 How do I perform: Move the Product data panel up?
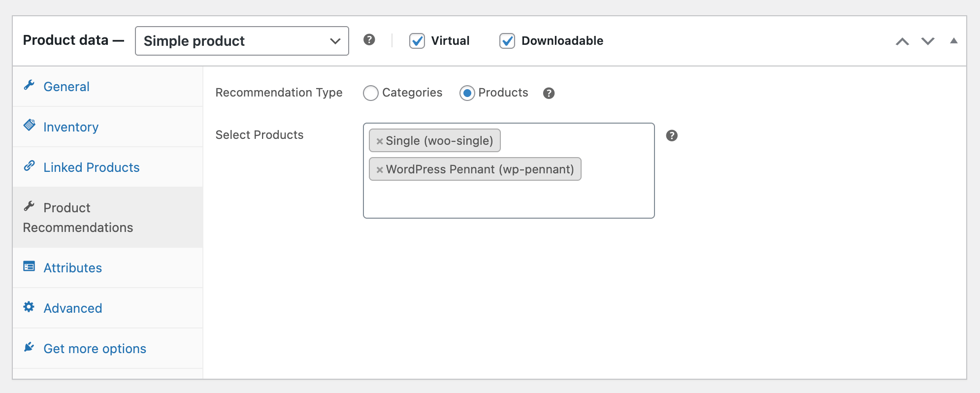click(902, 41)
